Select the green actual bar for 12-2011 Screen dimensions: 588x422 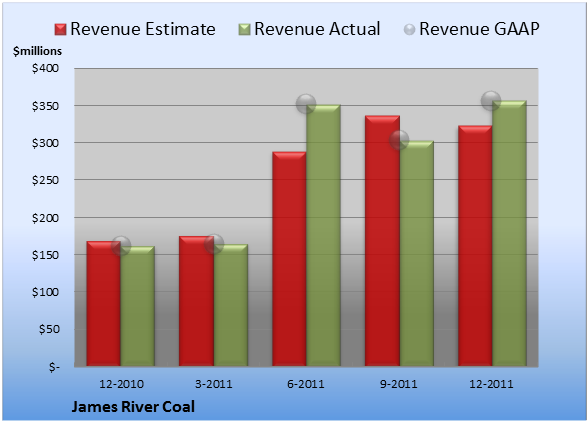coord(509,233)
